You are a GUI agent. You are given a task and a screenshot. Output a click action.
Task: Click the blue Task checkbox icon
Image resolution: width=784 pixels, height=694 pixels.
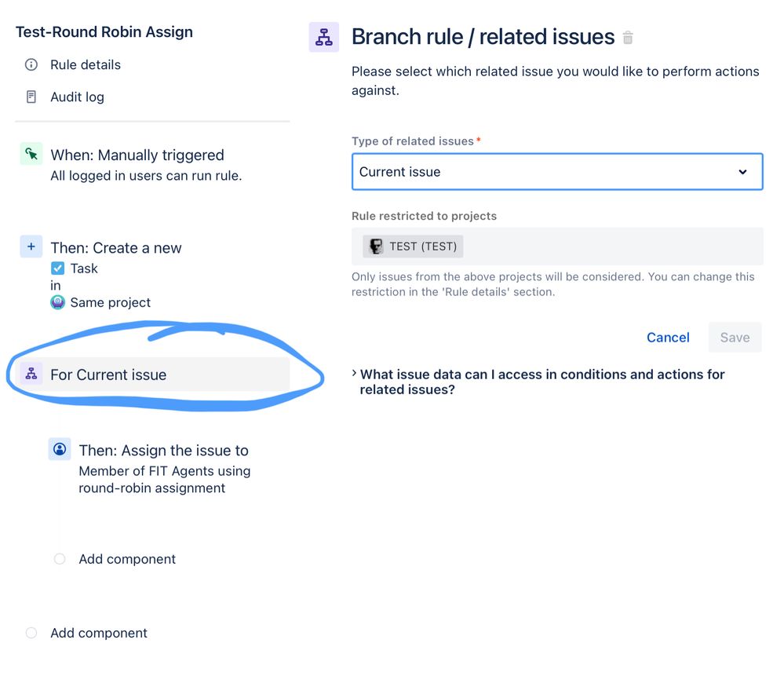click(x=57, y=268)
